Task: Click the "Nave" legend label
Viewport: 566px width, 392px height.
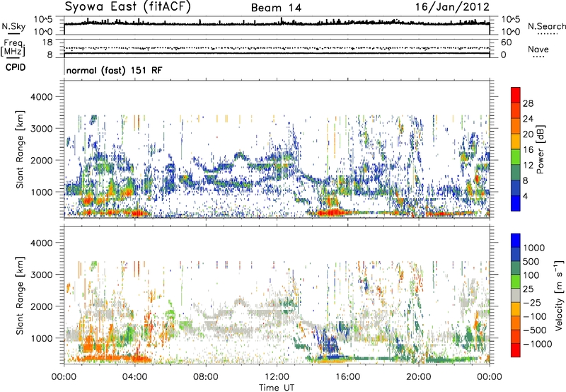Action: click(538, 50)
